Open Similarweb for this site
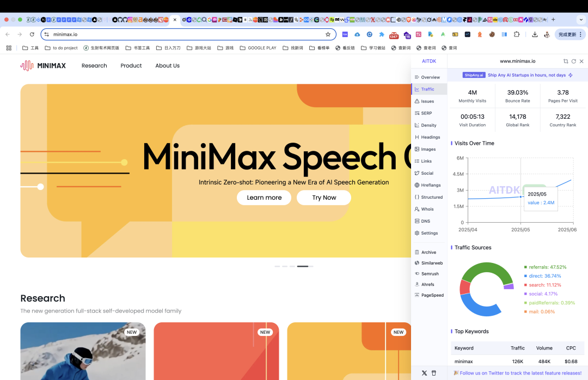Image resolution: width=588 pixels, height=380 pixels. pos(428,263)
